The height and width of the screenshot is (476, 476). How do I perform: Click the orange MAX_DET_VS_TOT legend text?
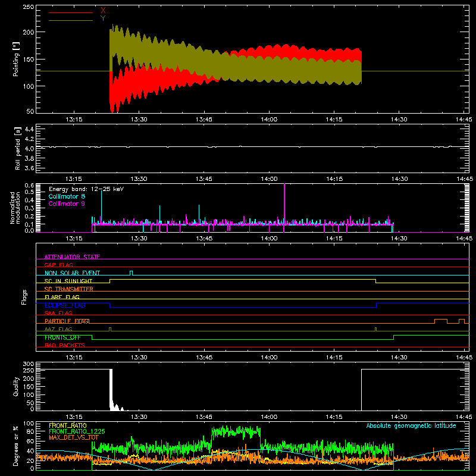74,437
